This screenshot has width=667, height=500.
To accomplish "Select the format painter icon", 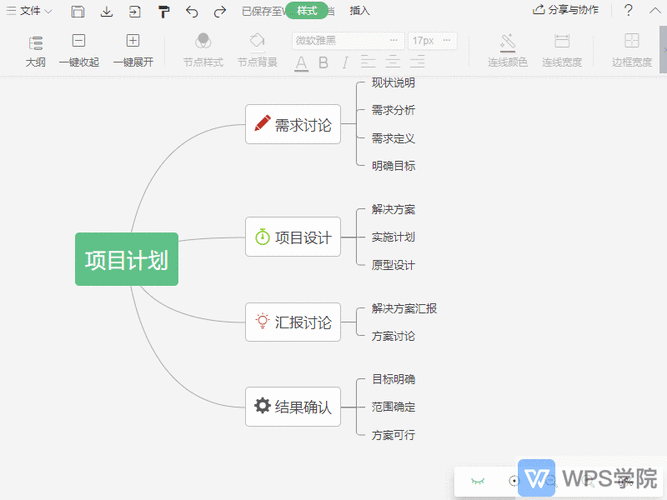I will 163,11.
